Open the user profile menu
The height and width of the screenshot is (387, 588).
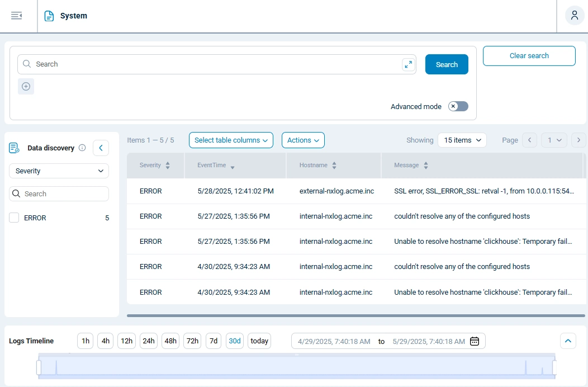click(575, 15)
